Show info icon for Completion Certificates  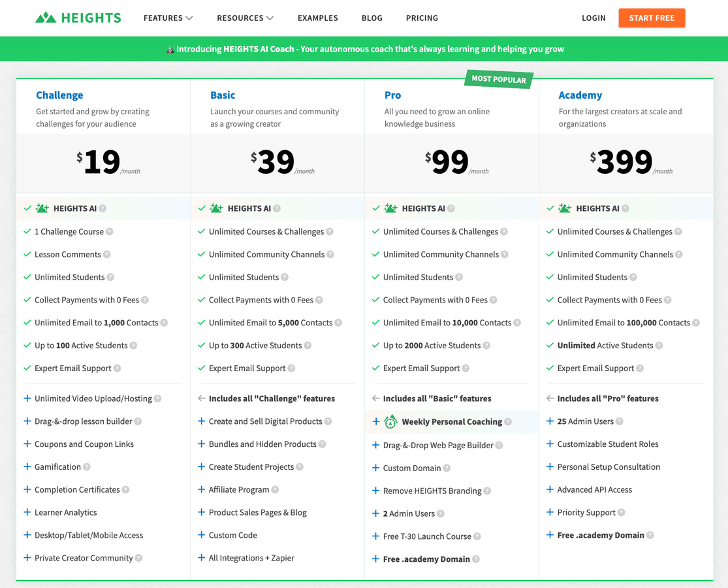point(126,489)
